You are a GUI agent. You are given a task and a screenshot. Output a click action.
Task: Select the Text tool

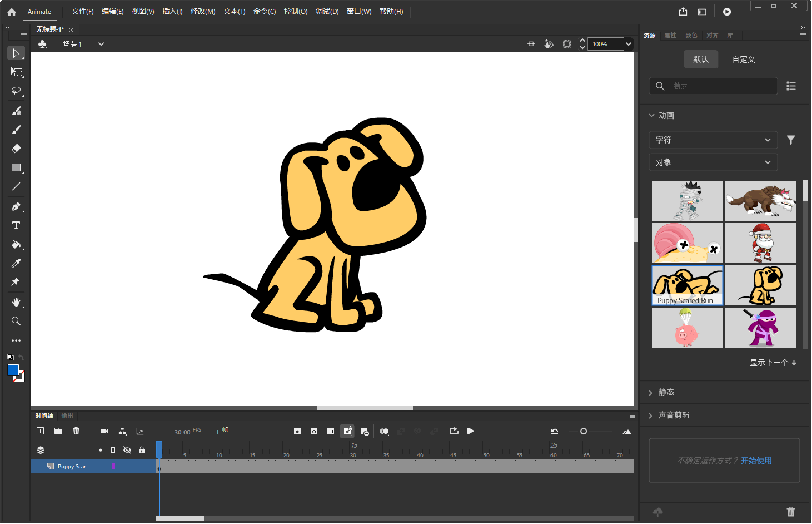point(16,225)
